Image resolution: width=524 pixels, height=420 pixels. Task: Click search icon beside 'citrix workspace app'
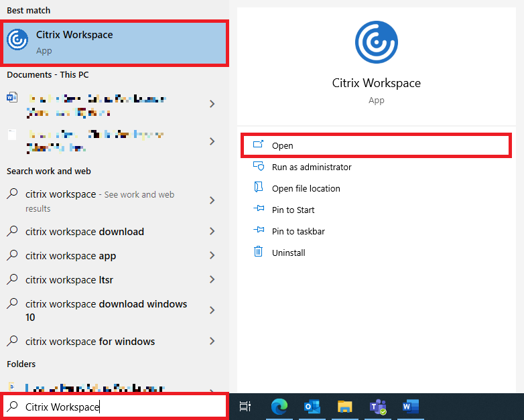[x=12, y=255]
